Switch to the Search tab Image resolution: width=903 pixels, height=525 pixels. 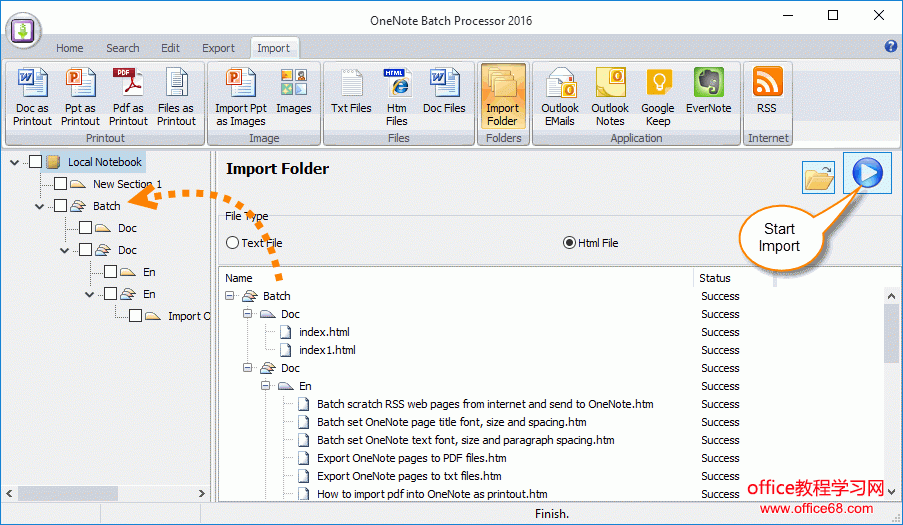[123, 48]
